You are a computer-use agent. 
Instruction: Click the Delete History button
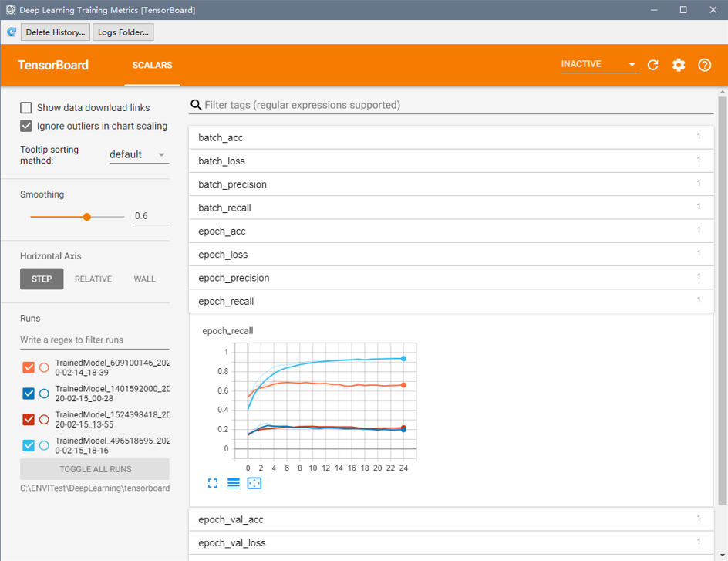tap(56, 32)
